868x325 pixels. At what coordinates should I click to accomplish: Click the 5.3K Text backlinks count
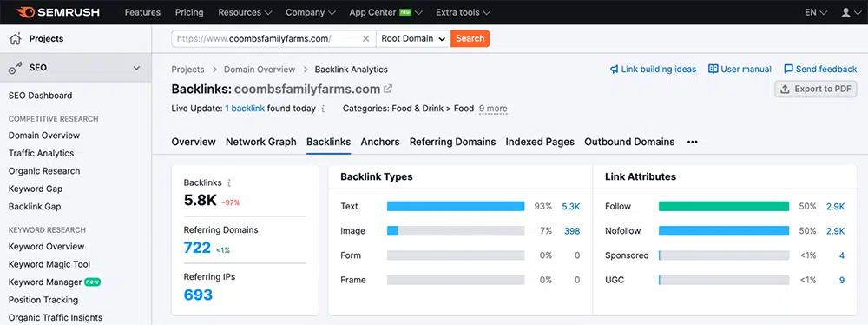tap(571, 206)
